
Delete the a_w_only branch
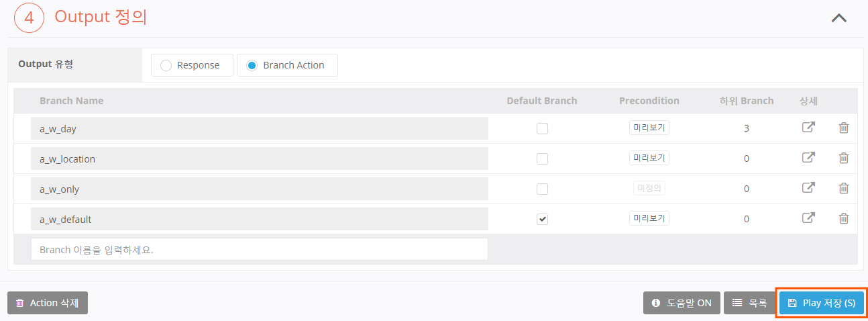844,188
